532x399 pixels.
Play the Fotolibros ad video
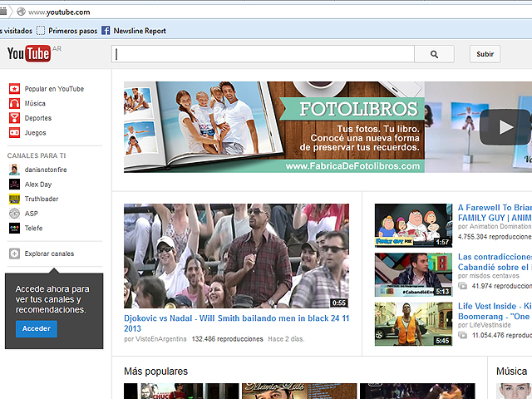[505, 127]
